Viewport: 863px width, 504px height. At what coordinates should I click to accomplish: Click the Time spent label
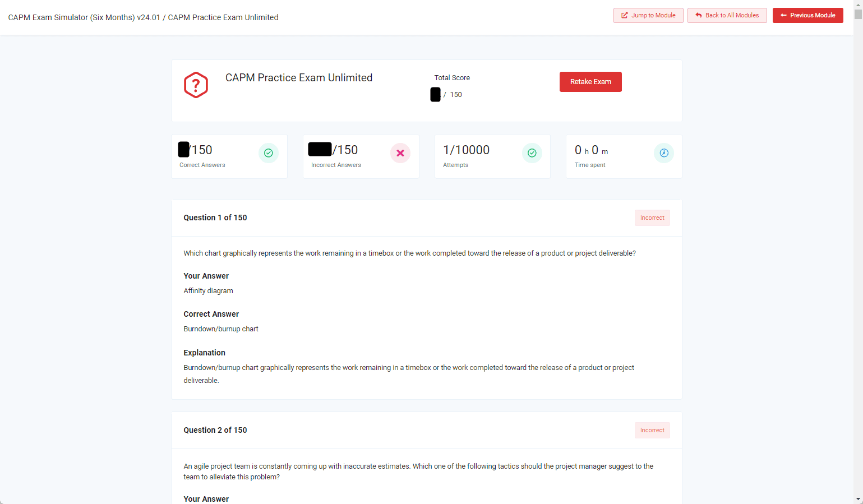pos(590,165)
